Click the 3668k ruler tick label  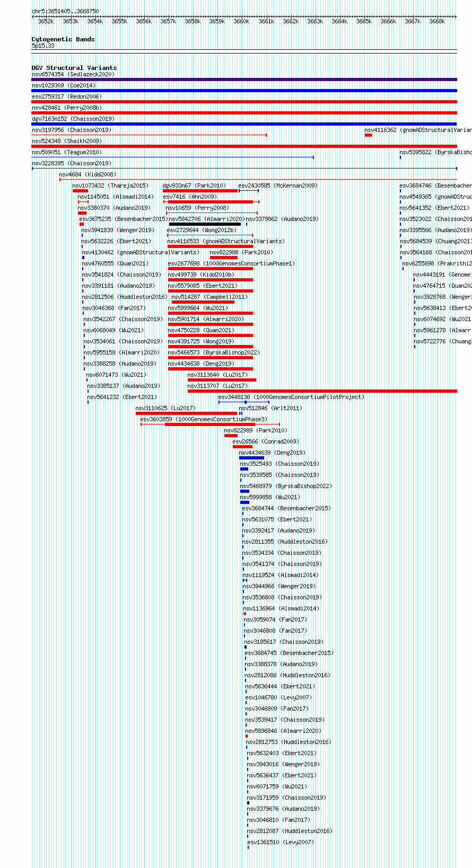437,21
